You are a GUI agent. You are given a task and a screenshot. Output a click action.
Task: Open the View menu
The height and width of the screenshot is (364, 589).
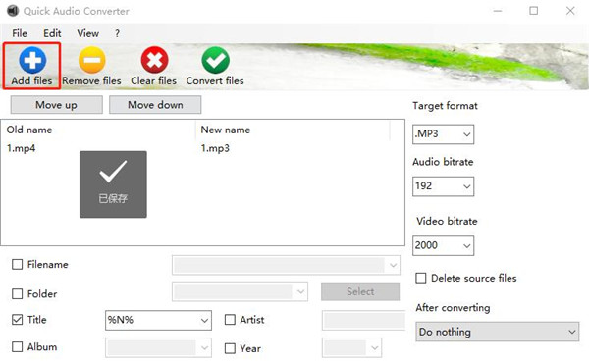coord(88,33)
